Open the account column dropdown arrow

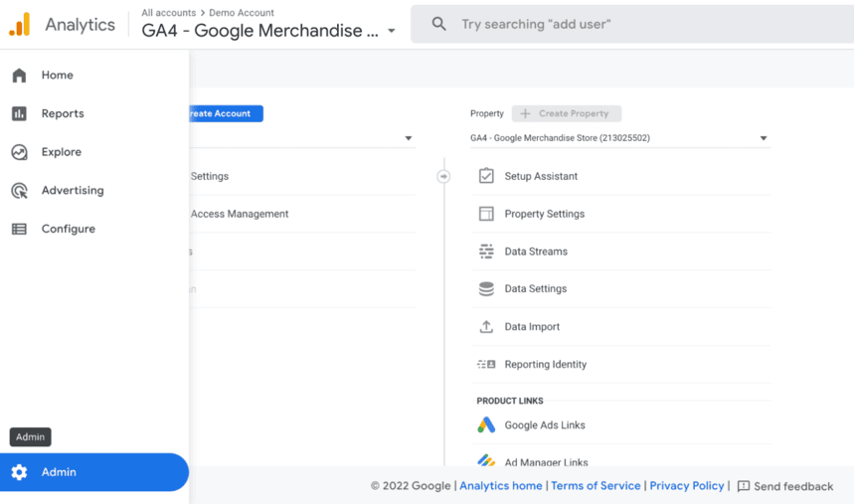tap(409, 139)
